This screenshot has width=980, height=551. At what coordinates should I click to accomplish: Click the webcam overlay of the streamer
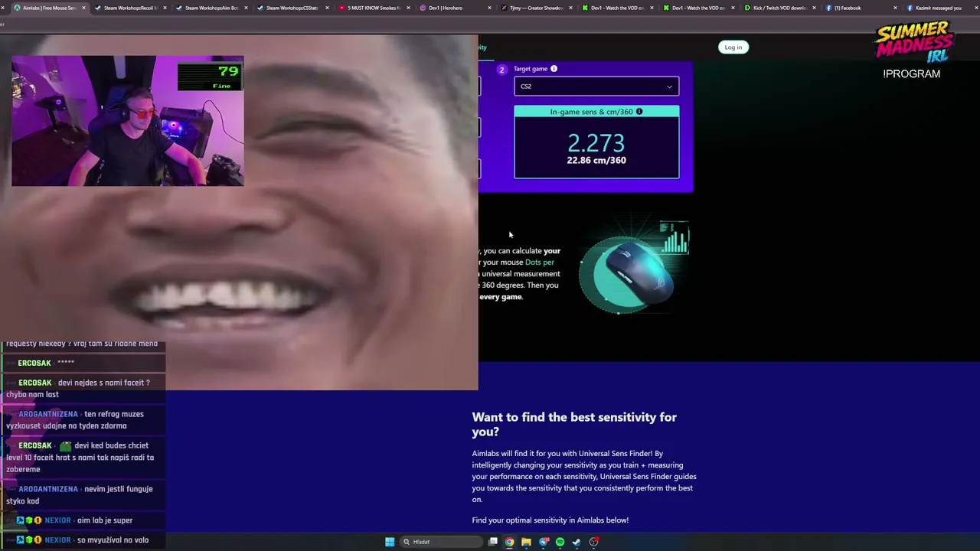point(128,121)
